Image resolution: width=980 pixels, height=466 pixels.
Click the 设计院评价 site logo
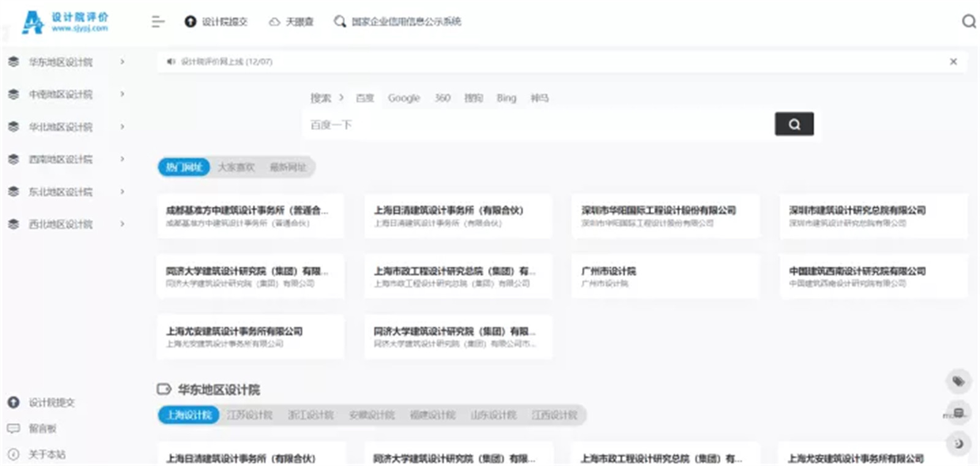65,22
